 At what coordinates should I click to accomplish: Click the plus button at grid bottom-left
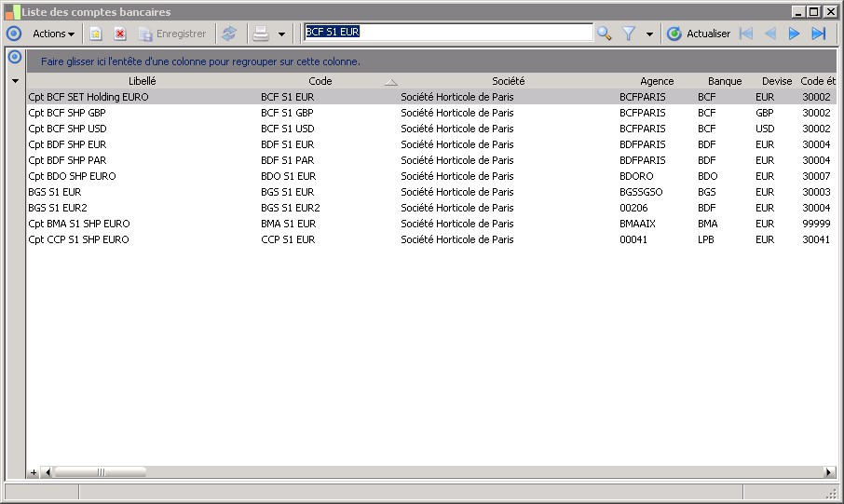pyautogui.click(x=34, y=472)
